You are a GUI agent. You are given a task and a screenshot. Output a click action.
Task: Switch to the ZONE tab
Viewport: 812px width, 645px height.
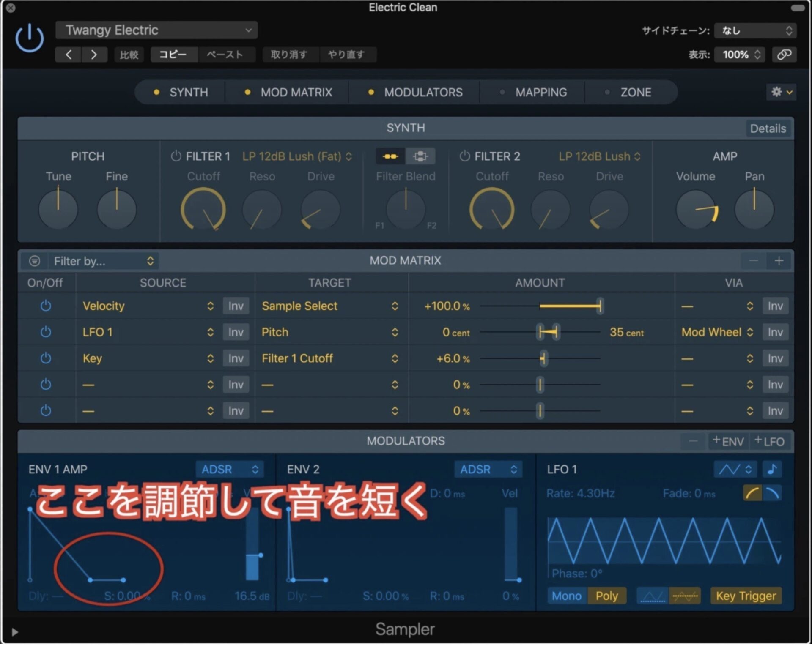pyautogui.click(x=635, y=92)
